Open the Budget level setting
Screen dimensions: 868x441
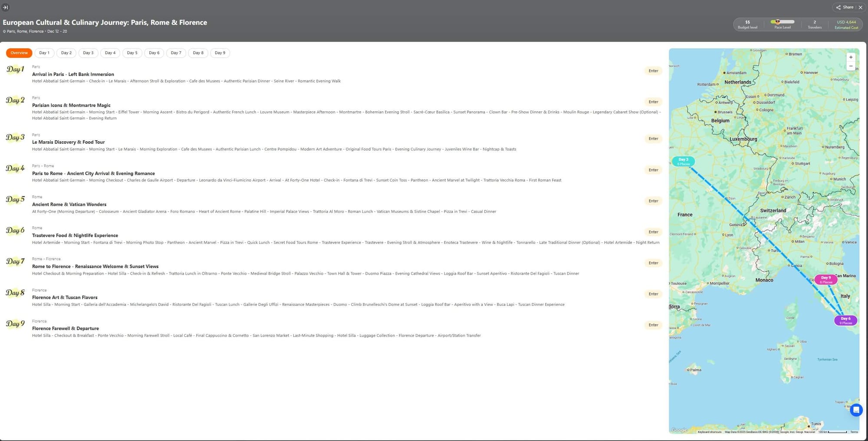(x=747, y=24)
